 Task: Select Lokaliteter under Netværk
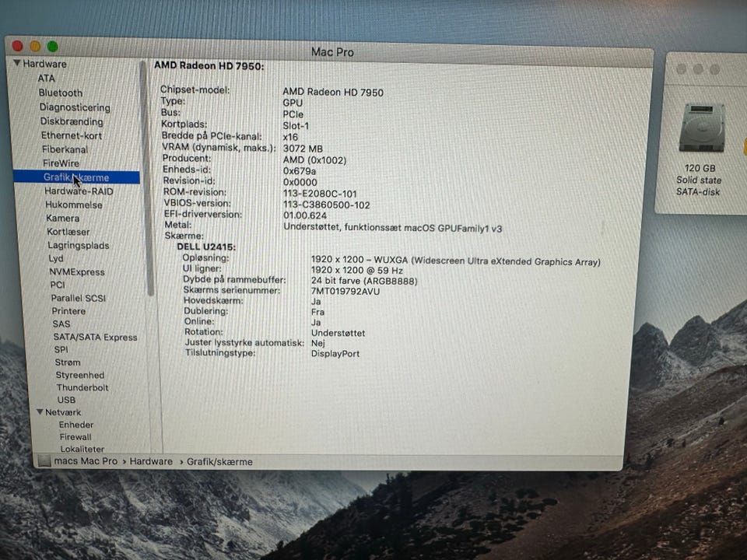coord(82,449)
